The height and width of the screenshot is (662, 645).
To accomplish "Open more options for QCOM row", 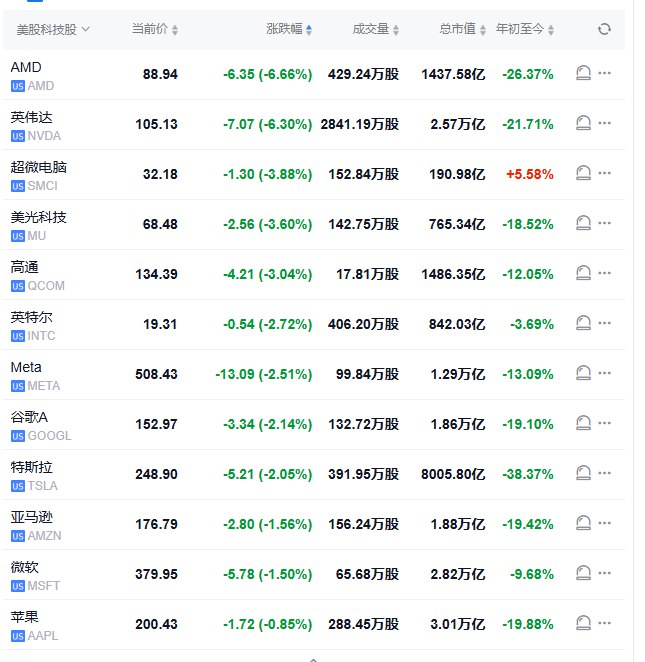I will click(x=604, y=273).
